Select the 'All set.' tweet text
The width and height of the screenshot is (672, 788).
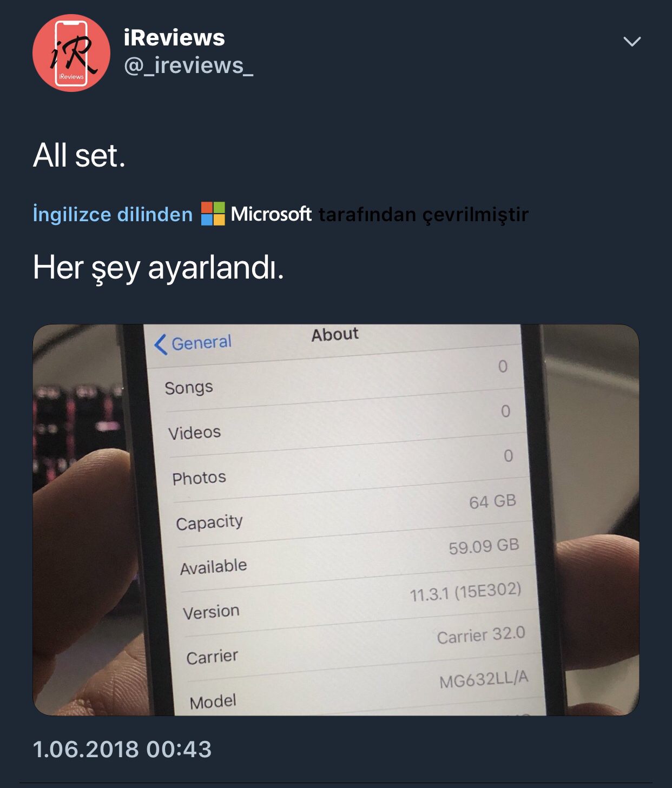pyautogui.click(x=79, y=156)
